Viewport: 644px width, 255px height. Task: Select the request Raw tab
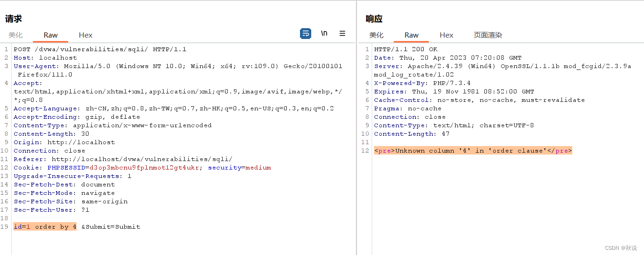click(x=51, y=35)
